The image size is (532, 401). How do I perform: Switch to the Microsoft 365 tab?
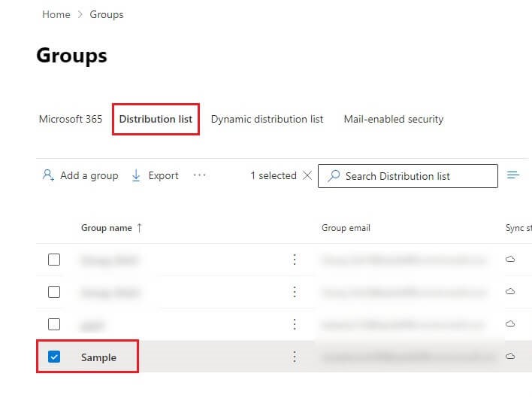[x=71, y=119]
